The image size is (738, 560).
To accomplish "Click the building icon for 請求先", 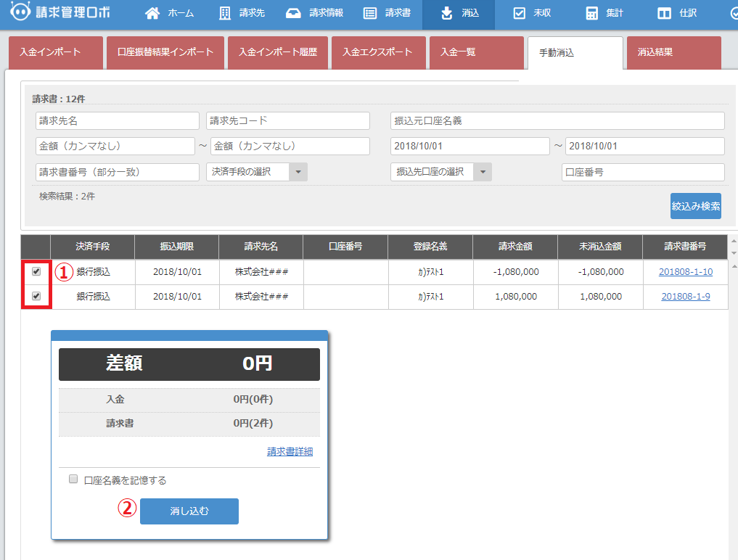I will coord(225,13).
